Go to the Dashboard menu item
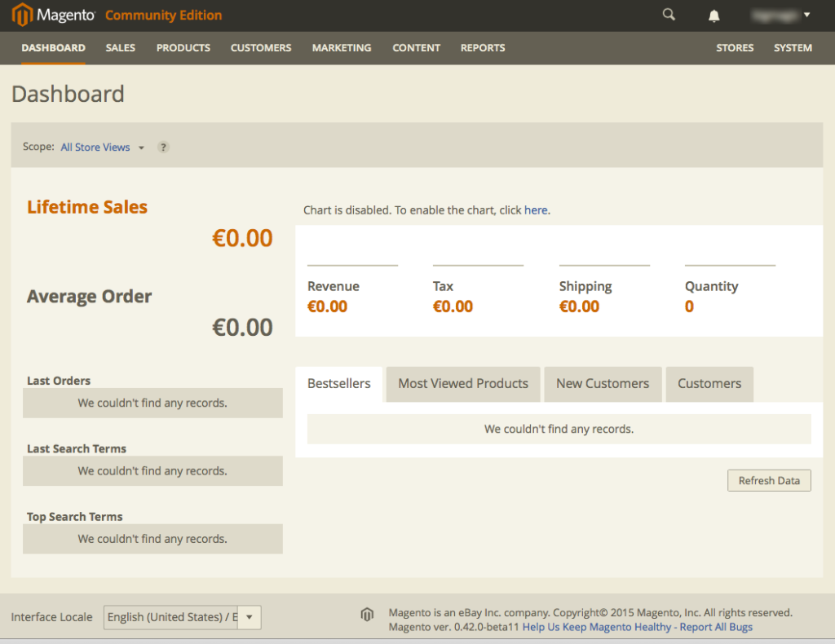Viewport: 835px width, 644px height. pyautogui.click(x=53, y=48)
